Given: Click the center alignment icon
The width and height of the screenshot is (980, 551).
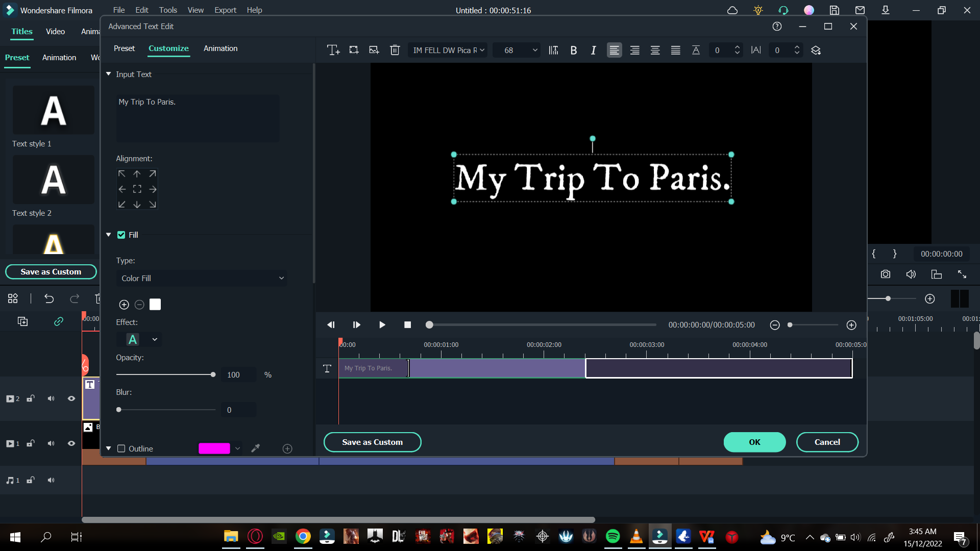Looking at the screenshot, I should 635,50.
